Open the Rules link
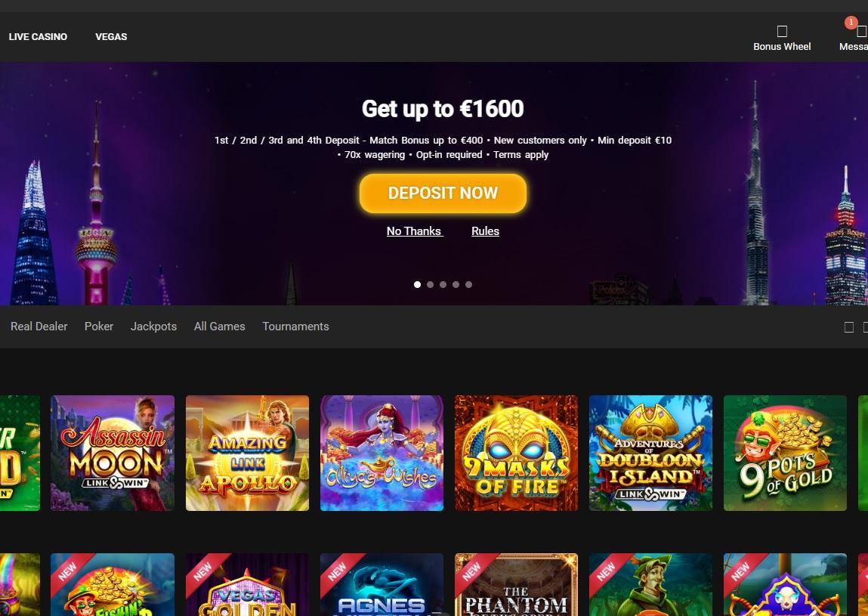Viewport: 868px width, 616px height. pos(486,231)
